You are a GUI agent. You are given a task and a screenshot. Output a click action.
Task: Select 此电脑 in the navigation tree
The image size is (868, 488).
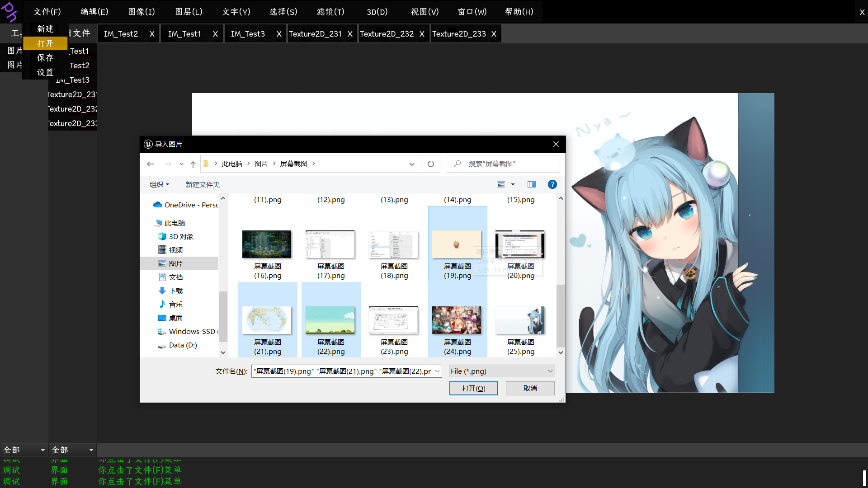coord(170,223)
